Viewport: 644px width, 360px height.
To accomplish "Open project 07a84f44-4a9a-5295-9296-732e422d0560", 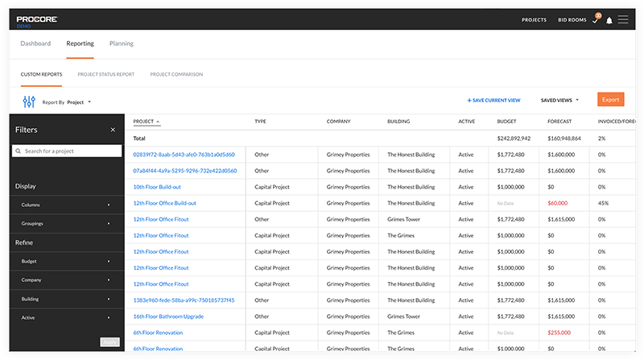I will click(x=185, y=171).
